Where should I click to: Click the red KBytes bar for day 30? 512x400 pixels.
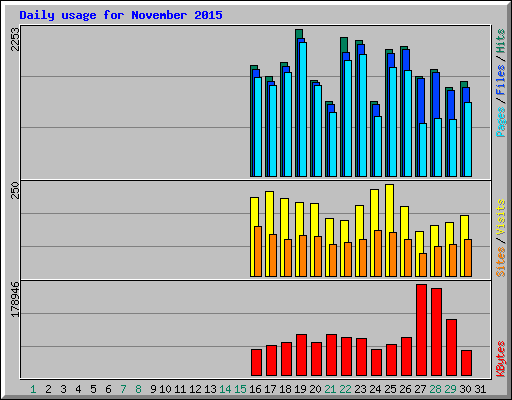coord(466,363)
